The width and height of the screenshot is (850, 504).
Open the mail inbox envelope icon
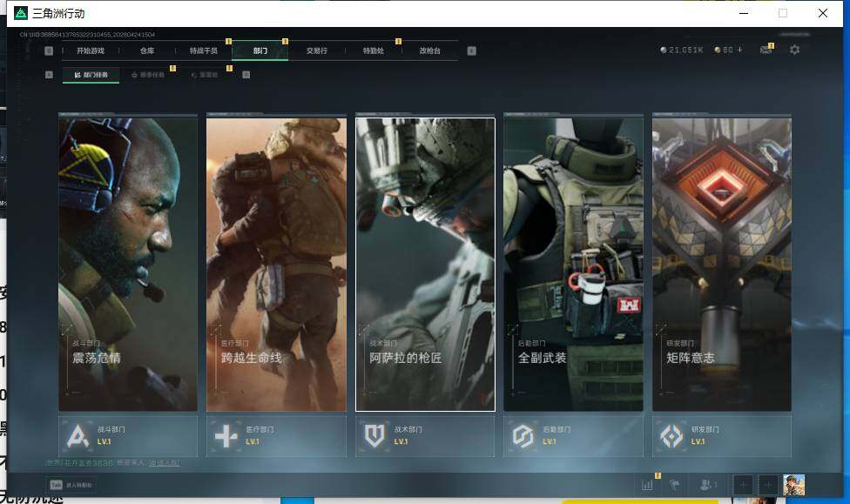[766, 50]
